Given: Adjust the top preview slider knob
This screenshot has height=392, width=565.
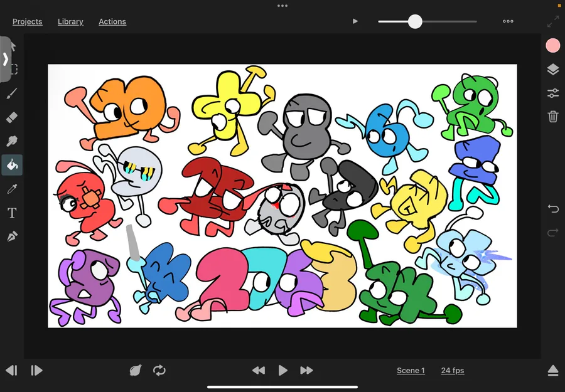Looking at the screenshot, I should tap(415, 21).
